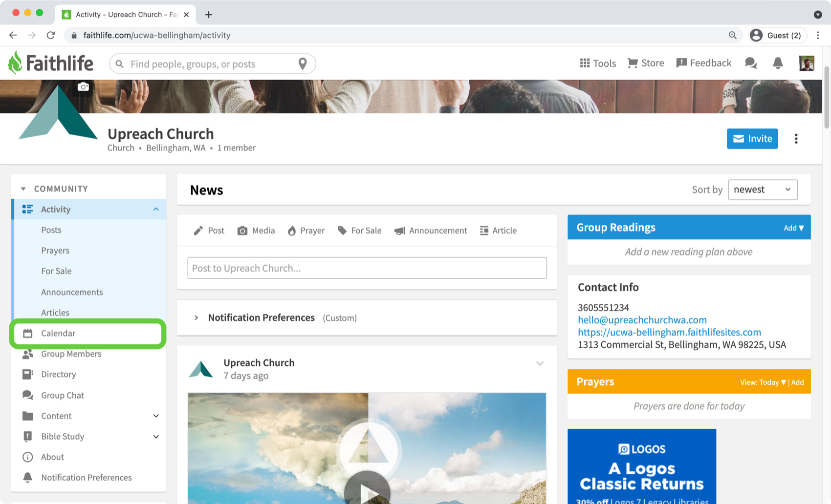Open the browser zoom magnifier icon

tap(732, 35)
